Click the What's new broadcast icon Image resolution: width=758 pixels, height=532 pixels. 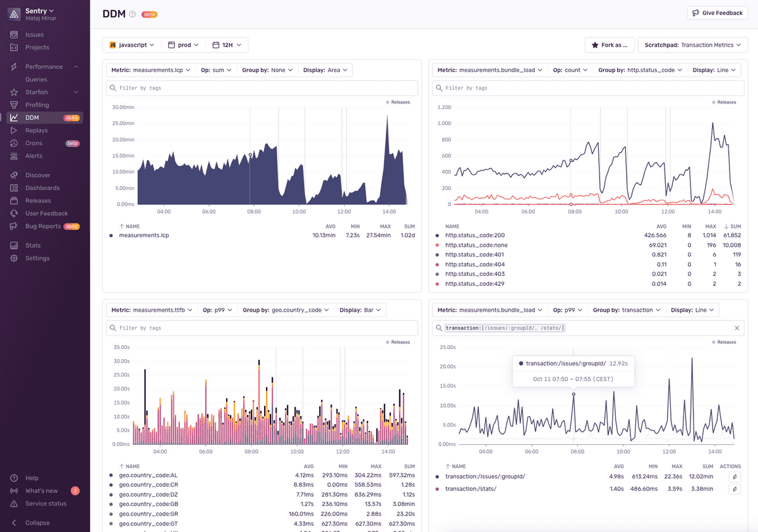click(14, 491)
